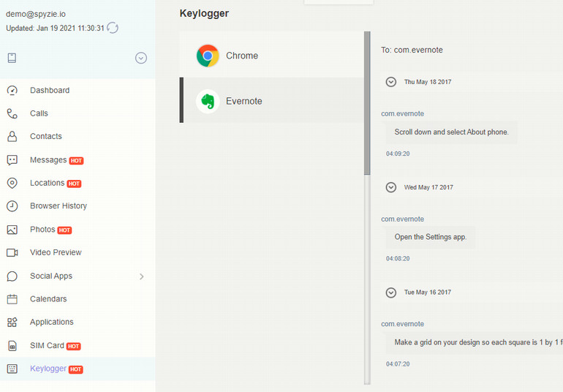
Task: Click the Contacts person icon
Action: point(12,136)
